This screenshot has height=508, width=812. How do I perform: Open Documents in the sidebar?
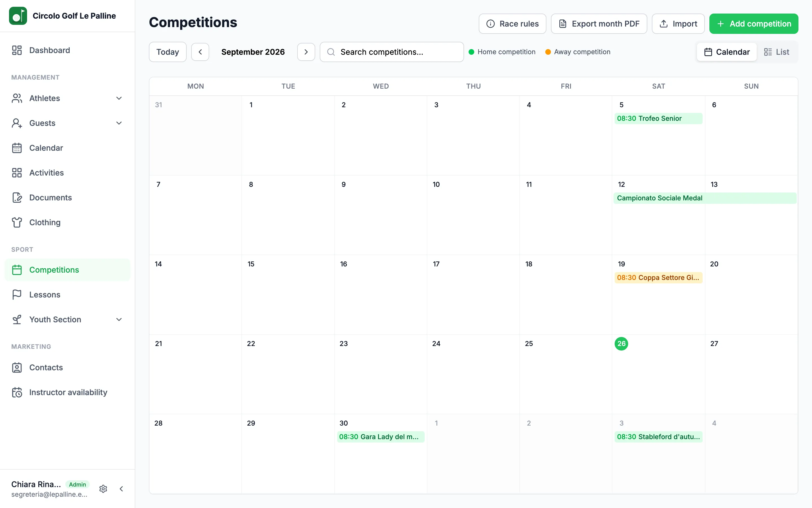coord(67,198)
